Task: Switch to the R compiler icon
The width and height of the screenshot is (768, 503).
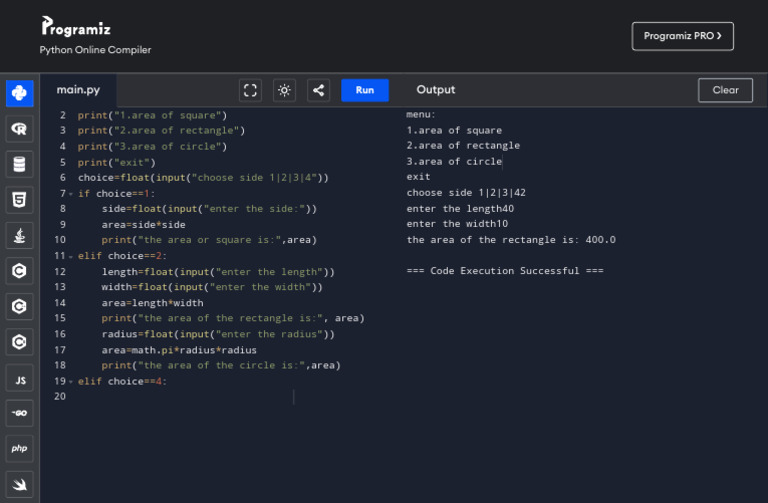Action: [x=19, y=129]
